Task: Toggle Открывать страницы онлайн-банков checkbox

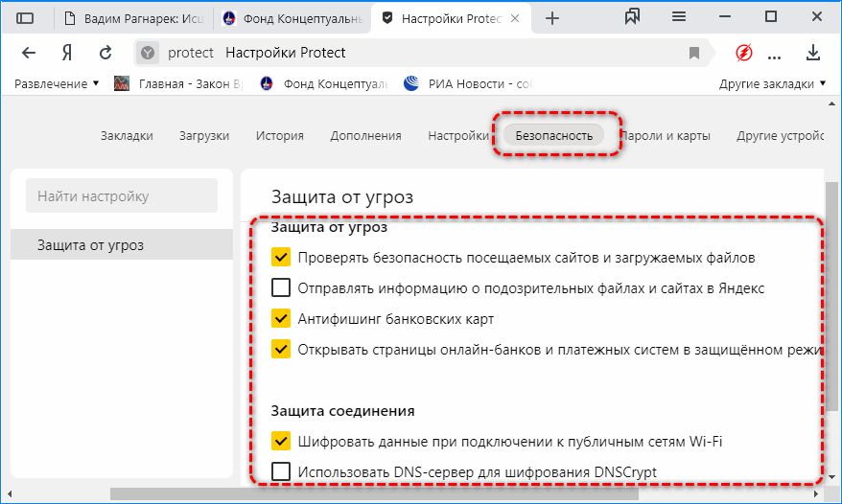Action: coord(281,349)
